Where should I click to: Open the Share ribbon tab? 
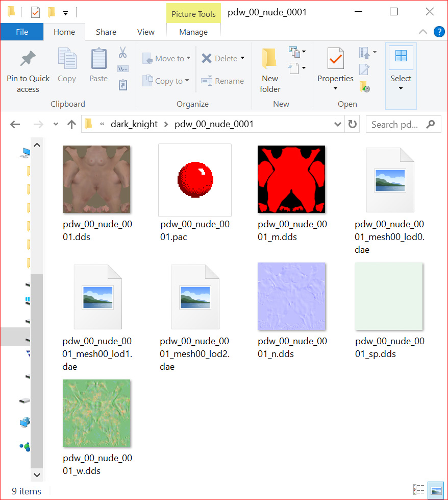(x=106, y=32)
